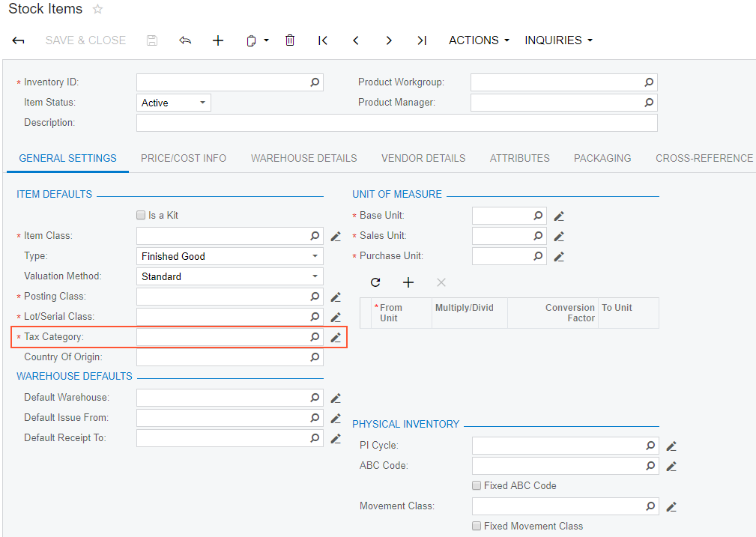Add a row to unit conversions

coord(408,282)
